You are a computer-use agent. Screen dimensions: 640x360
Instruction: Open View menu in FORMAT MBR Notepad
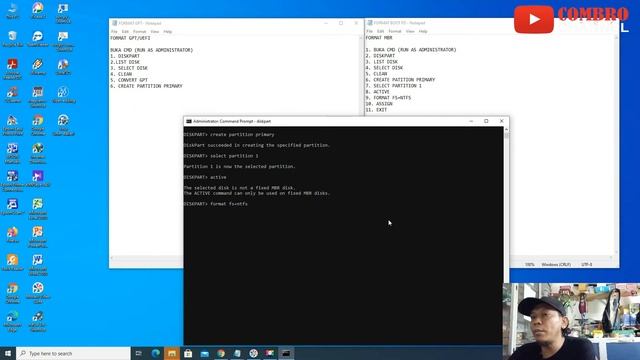tap(410, 31)
